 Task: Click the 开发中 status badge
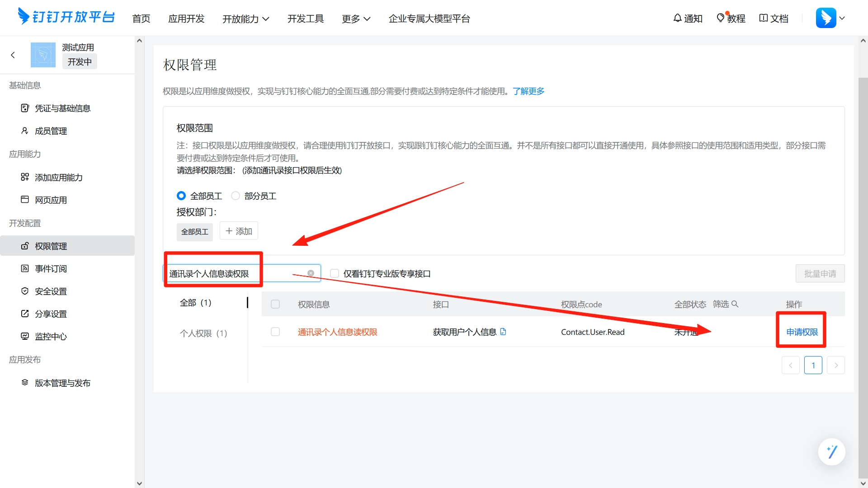(x=80, y=61)
